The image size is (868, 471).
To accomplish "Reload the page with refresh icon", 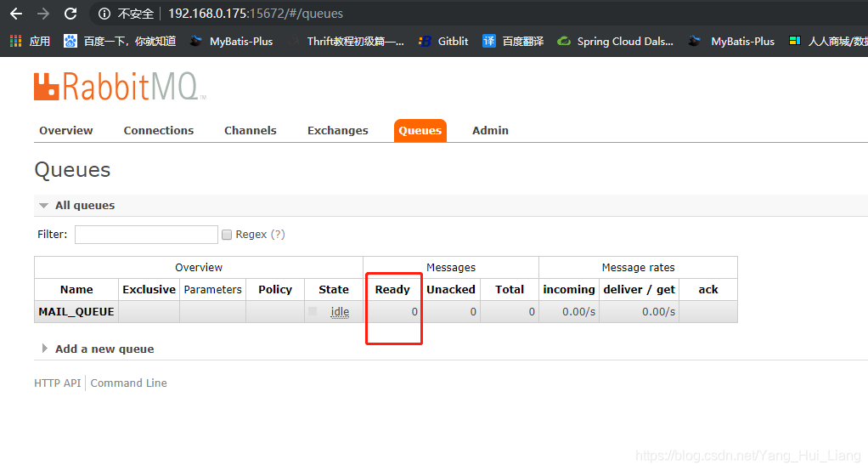I will (x=70, y=14).
